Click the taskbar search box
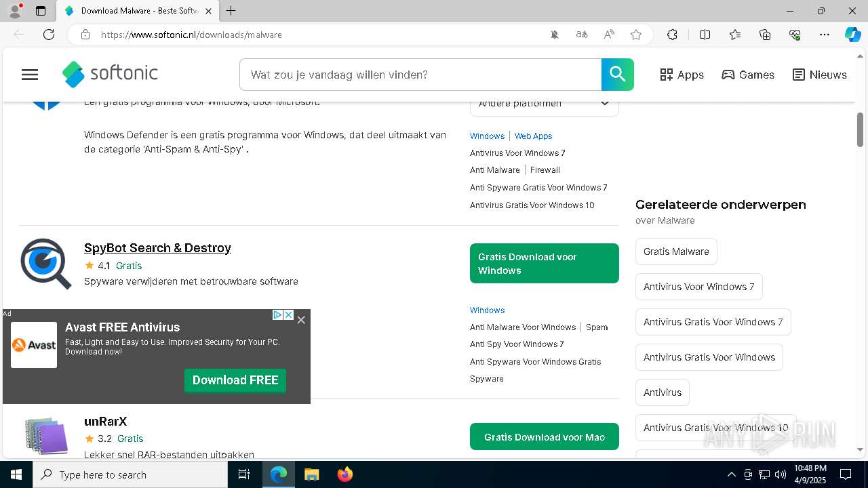 point(130,474)
